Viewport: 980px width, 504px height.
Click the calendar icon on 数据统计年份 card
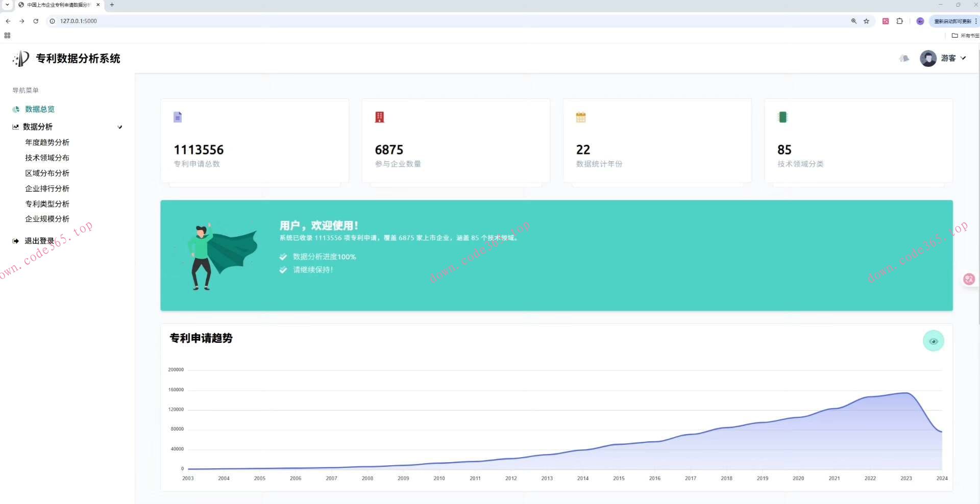point(580,117)
